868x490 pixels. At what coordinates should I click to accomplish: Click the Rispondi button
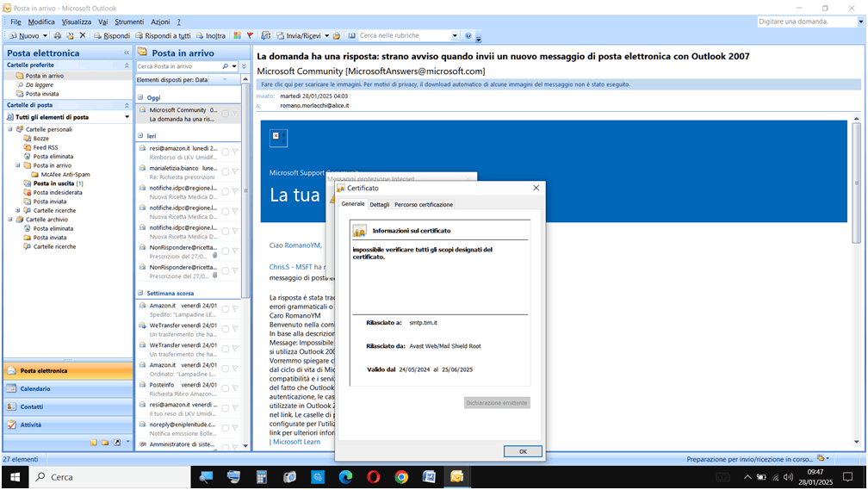(112, 35)
